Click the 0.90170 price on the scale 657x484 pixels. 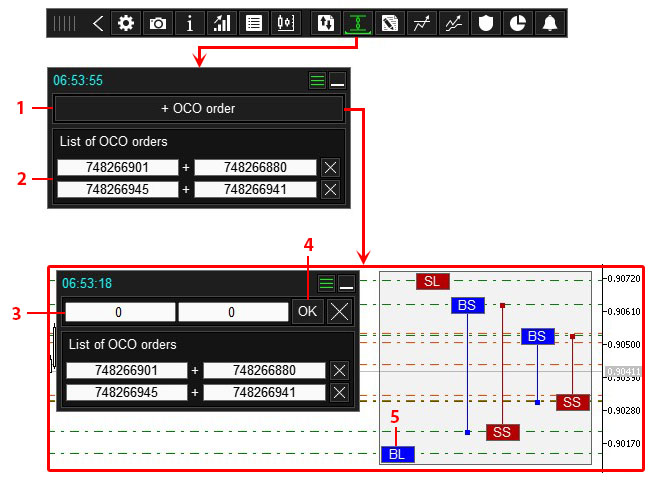623,444
